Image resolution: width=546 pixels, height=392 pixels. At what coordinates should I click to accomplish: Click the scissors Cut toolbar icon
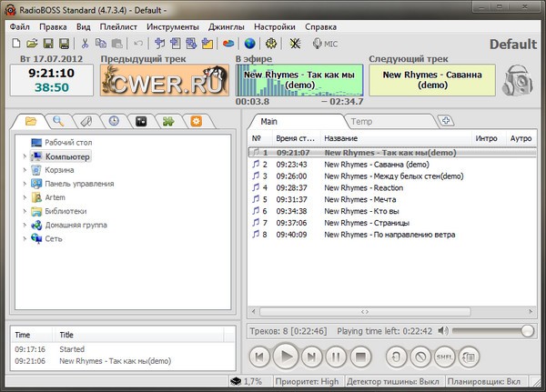coord(86,43)
